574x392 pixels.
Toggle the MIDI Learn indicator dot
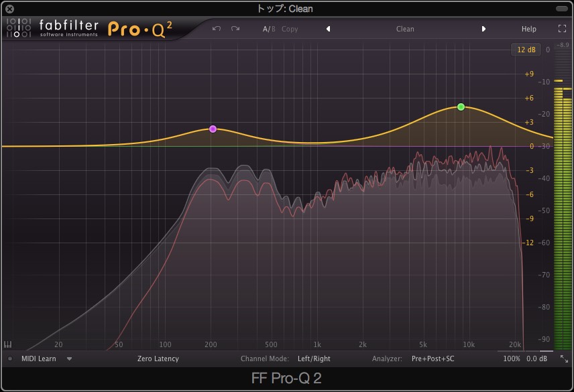point(10,358)
